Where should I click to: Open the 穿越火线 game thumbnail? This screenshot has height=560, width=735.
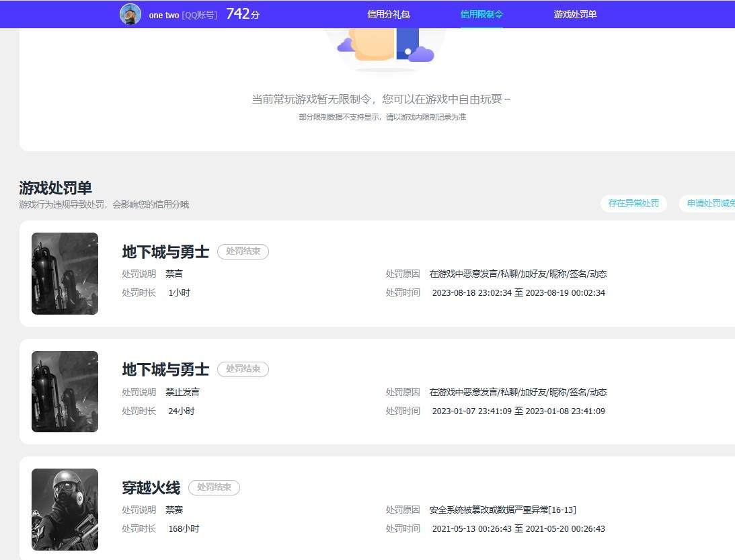pyautogui.click(x=65, y=510)
